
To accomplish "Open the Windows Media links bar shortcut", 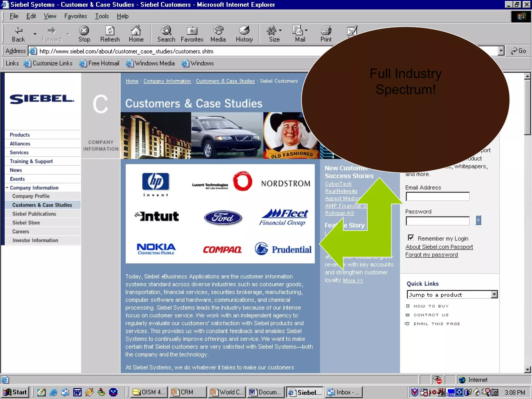I will (150, 63).
